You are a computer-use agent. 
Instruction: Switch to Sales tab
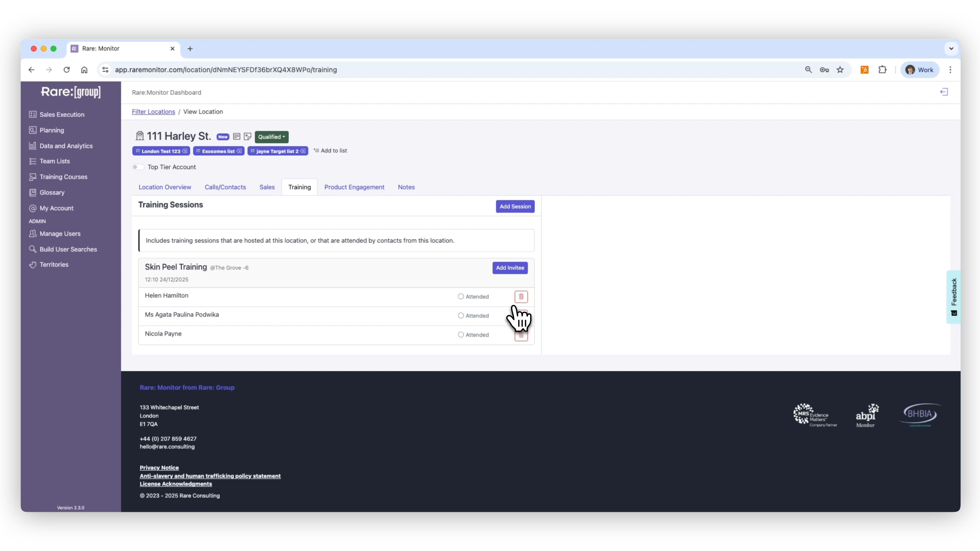pyautogui.click(x=267, y=187)
